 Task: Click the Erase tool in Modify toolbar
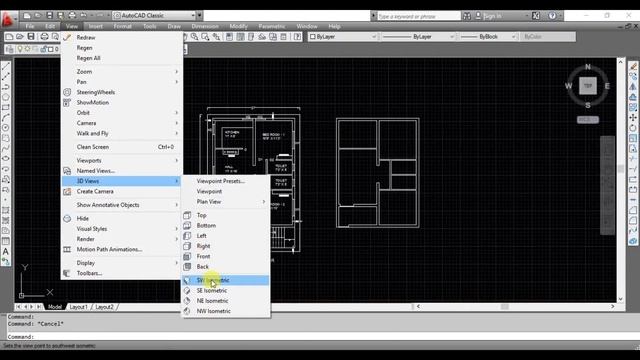(x=633, y=66)
